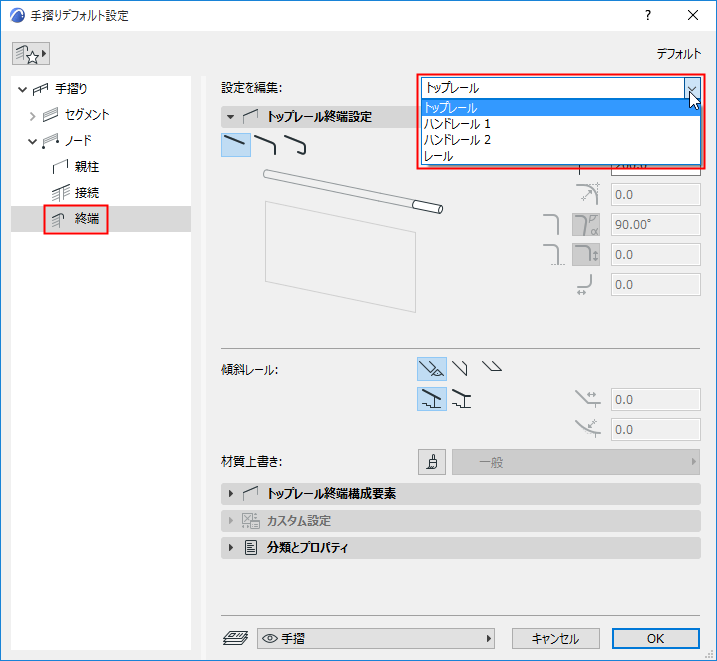Click the bend radius field showing 0.0
This screenshot has width=717, height=661.
tap(655, 195)
